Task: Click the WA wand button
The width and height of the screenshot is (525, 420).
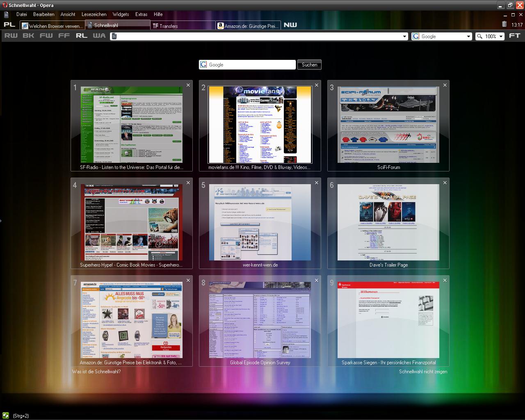Action: [x=99, y=36]
